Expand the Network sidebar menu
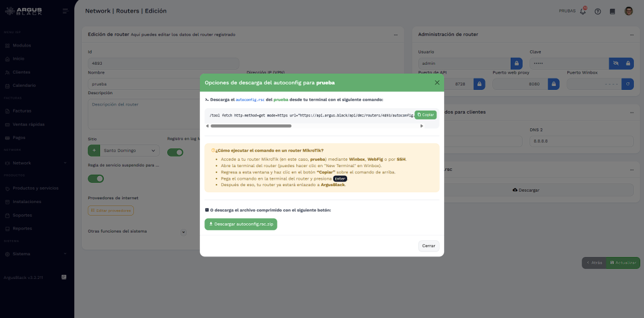This screenshot has width=644, height=318. pos(37,163)
